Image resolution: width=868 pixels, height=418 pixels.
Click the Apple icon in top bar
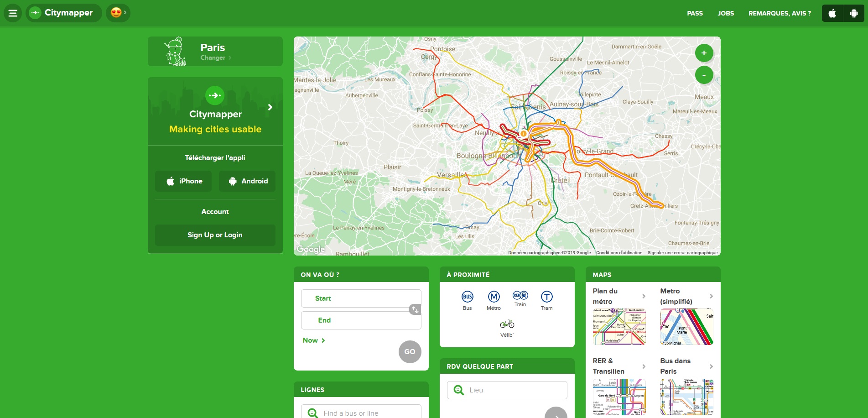(832, 13)
